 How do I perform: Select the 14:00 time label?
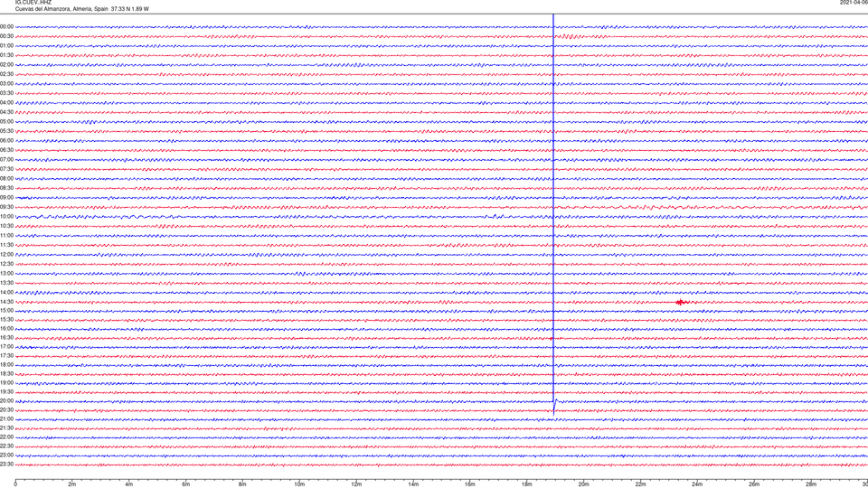click(x=6, y=292)
